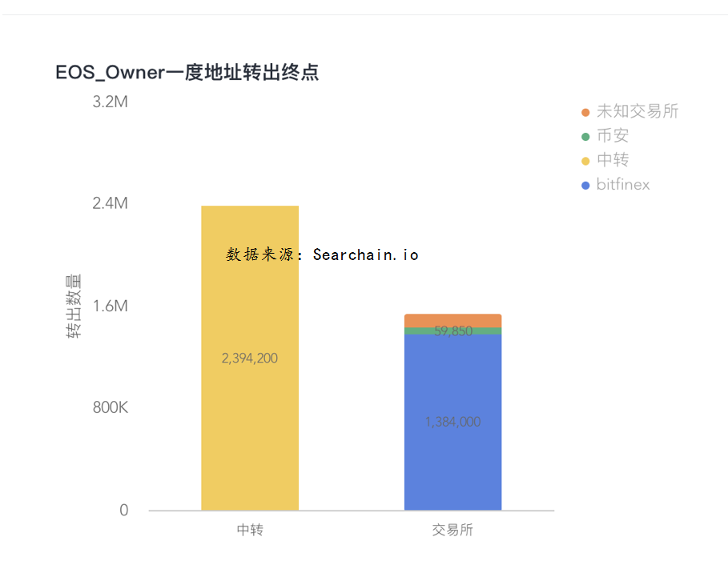Click the 3.2M y-axis tick
728x573 pixels.
pos(110,102)
